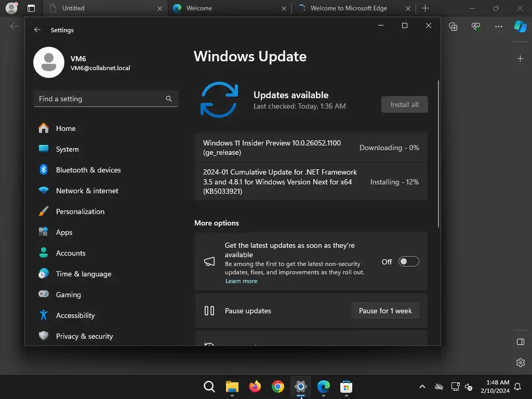
Task: Click 'Downloading - 0%' status text
Action: [389, 148]
